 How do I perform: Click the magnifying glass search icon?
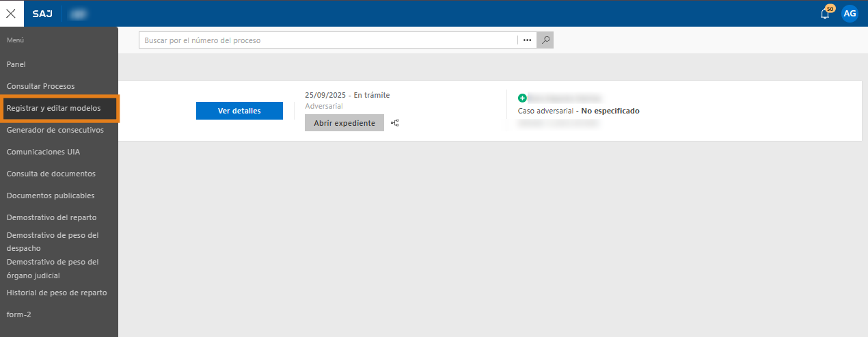click(x=545, y=40)
